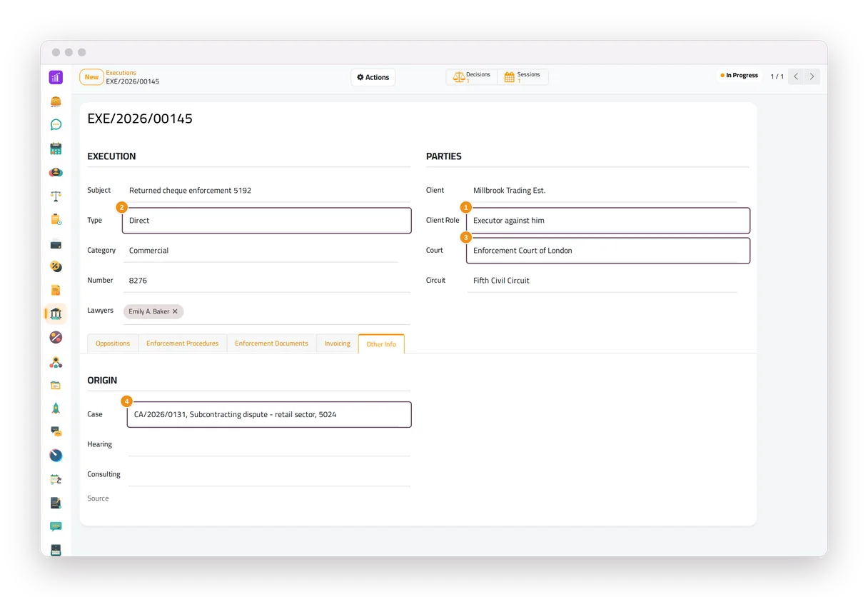Click the orange document icon in sidebar

click(56, 290)
